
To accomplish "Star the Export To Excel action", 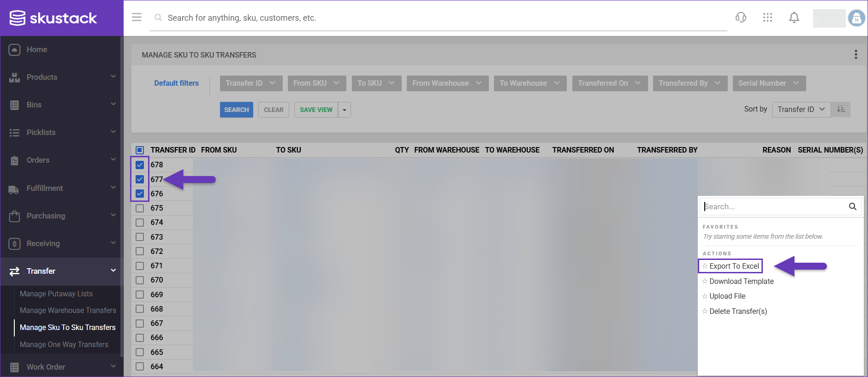I will tap(705, 266).
